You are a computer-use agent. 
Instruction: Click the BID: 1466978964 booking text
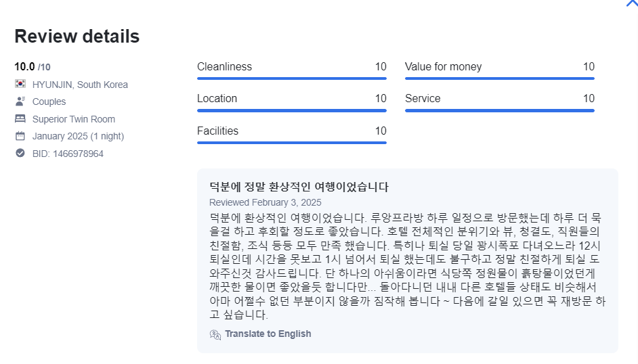[x=68, y=154]
